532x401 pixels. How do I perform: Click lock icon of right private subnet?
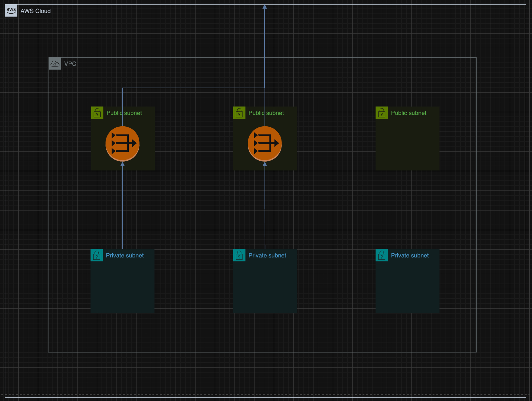click(x=382, y=255)
